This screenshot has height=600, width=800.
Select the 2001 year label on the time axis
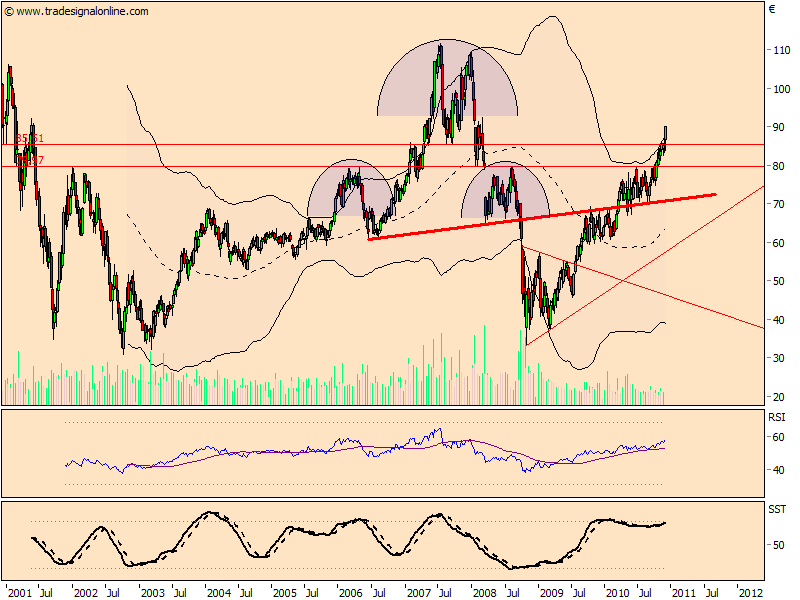click(x=20, y=593)
